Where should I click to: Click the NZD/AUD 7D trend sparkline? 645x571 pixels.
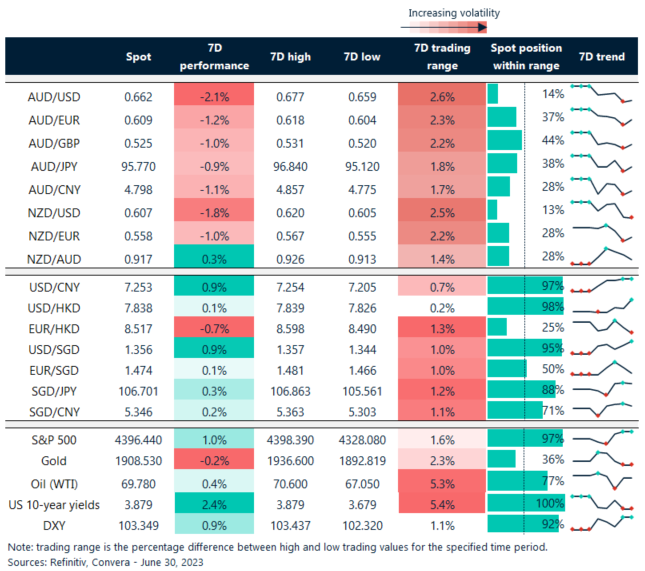pos(602,255)
